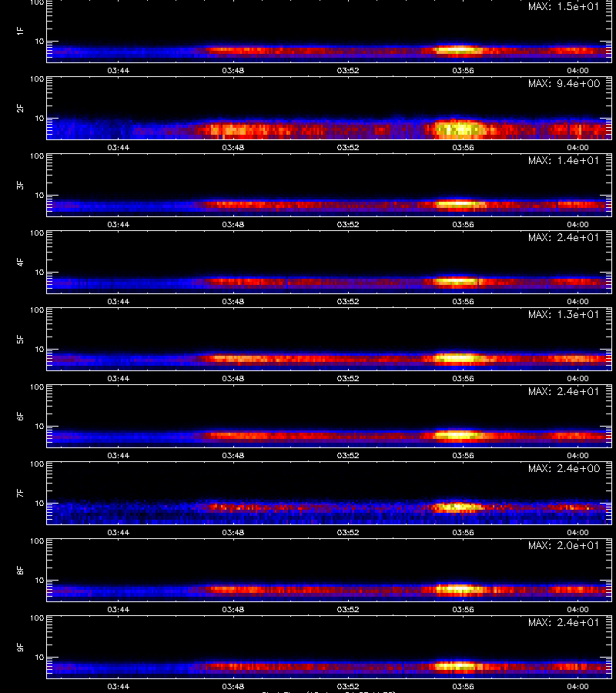616x693 pixels.
Task: Click the 03:56 tick label under panel 3F
Action: 463,225
